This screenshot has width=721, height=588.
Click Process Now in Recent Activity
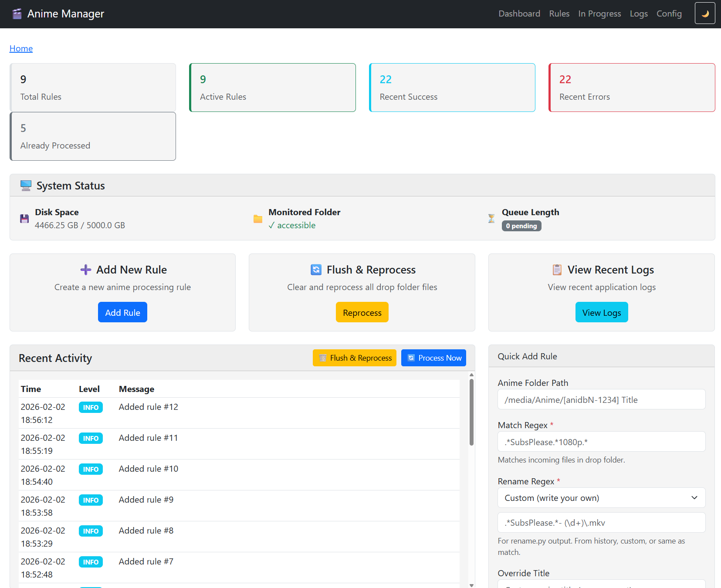coord(433,358)
